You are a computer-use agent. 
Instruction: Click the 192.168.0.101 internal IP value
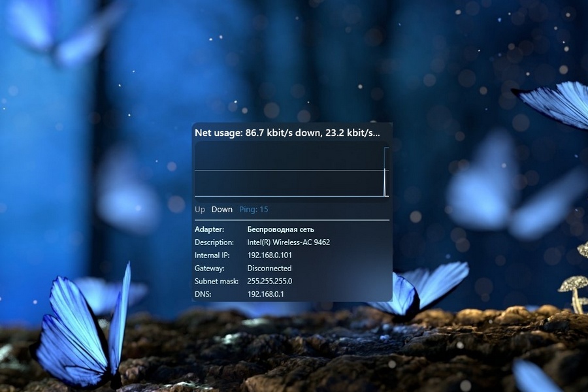269,255
